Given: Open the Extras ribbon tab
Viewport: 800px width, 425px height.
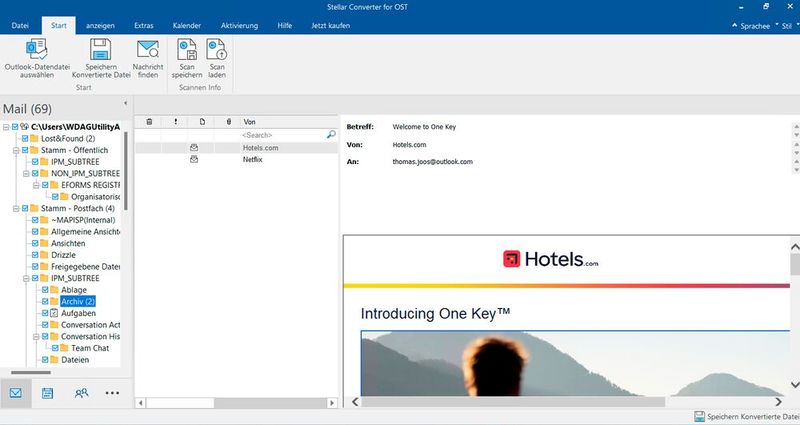Looking at the screenshot, I should pyautogui.click(x=146, y=24).
